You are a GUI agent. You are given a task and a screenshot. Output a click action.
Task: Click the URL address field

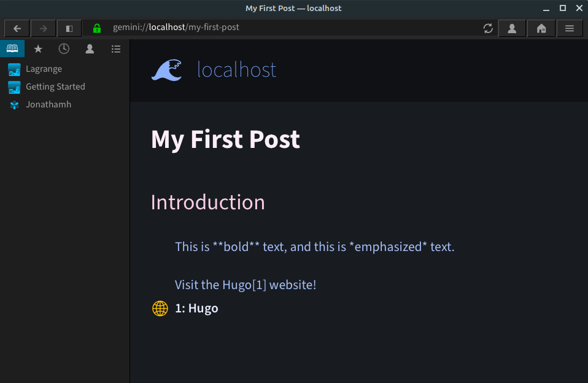click(285, 28)
